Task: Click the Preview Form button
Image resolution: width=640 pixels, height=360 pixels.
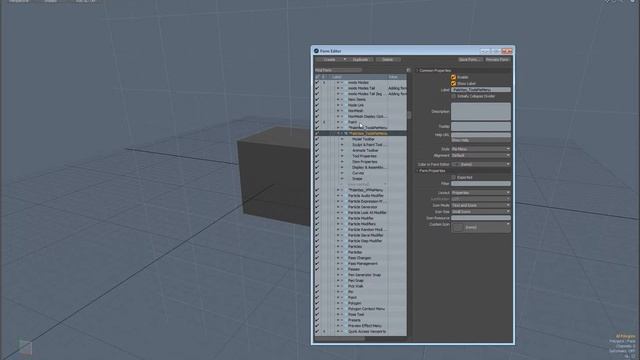Action: click(497, 60)
